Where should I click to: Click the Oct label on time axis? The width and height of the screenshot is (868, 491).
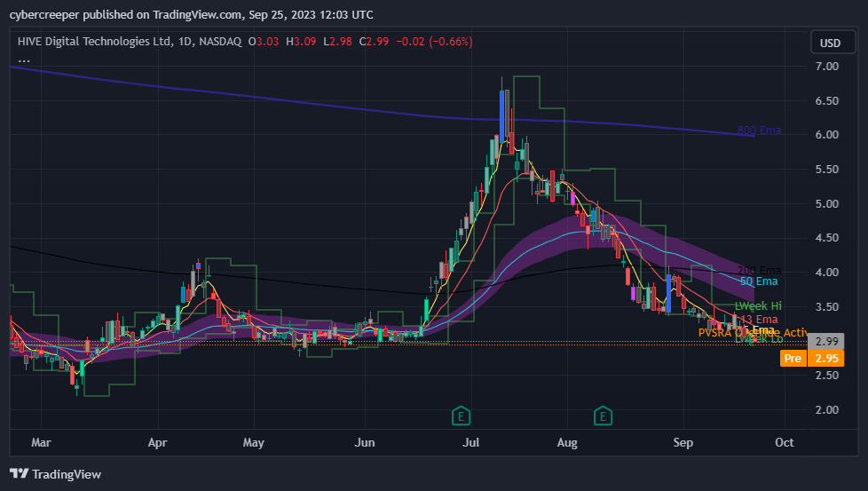[x=783, y=441]
